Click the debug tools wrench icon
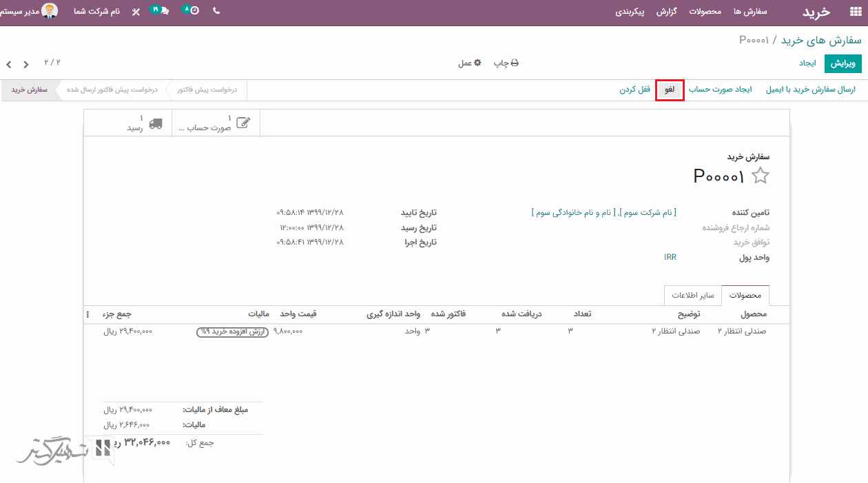 136,12
